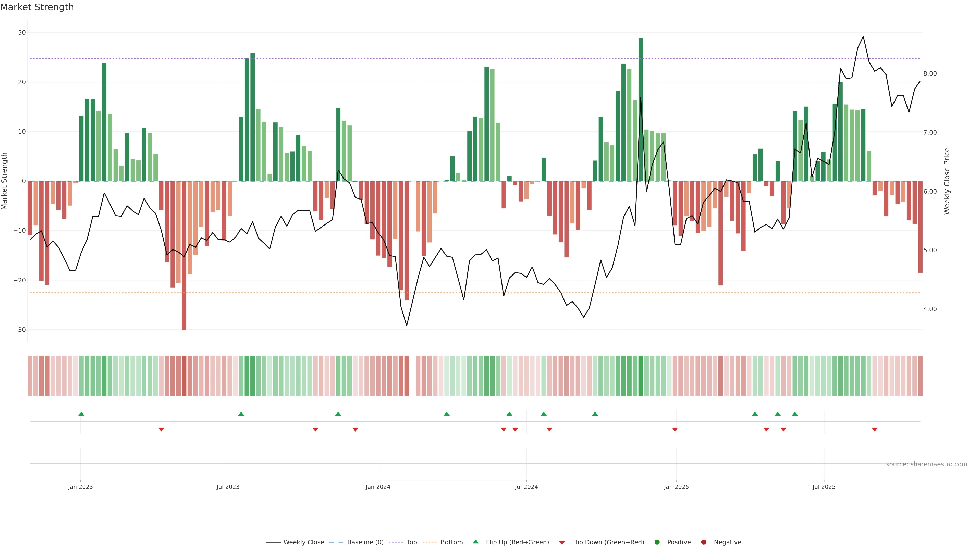
Task: Click the flip-down triangle just before Jan 2025
Action: (675, 429)
